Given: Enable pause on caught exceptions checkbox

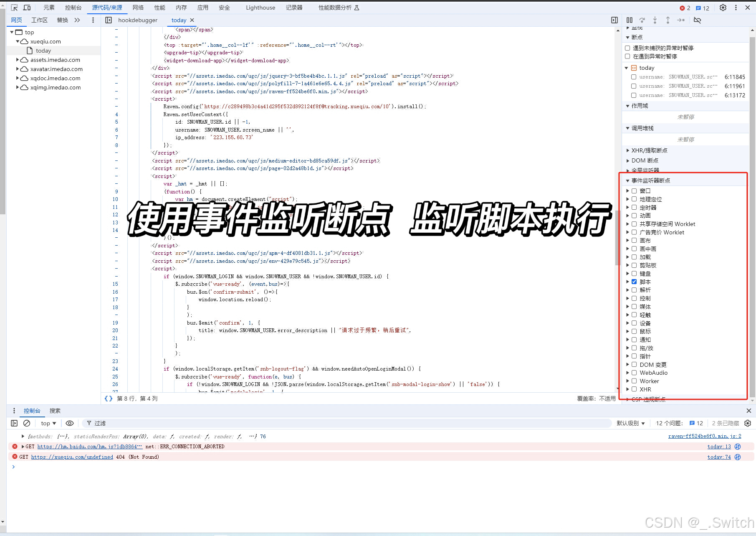Looking at the screenshot, I should click(627, 56).
